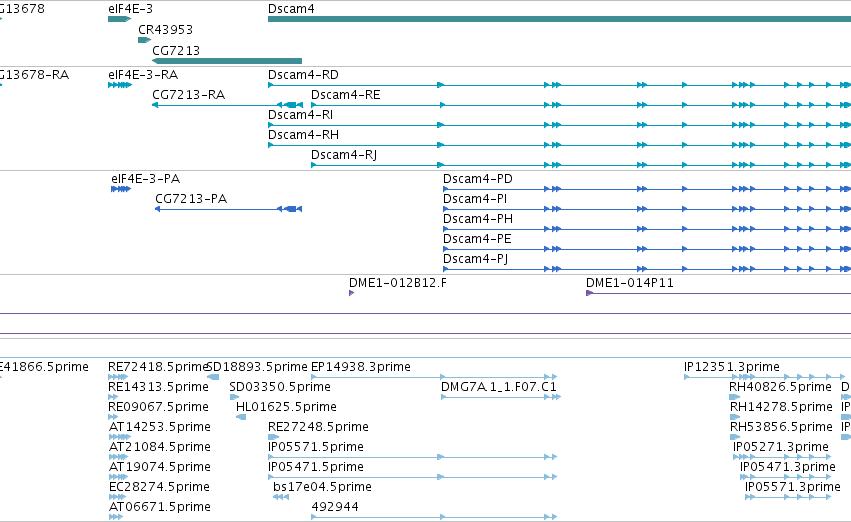The image size is (851, 522).
Task: Select the CG7213 gene bar
Action: (227, 61)
